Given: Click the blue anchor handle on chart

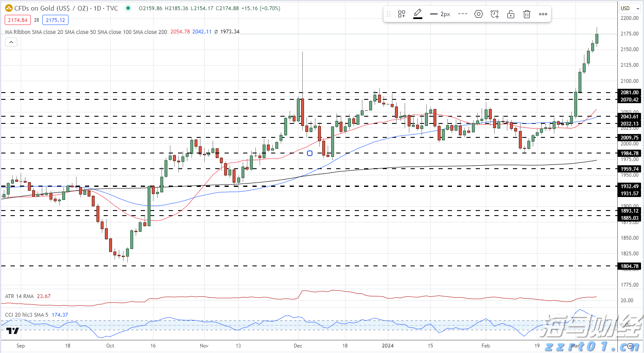Looking at the screenshot, I should point(310,153).
